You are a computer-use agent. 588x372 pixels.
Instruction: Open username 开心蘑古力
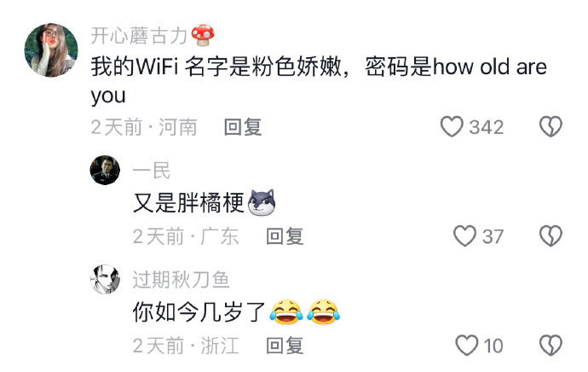(x=139, y=36)
